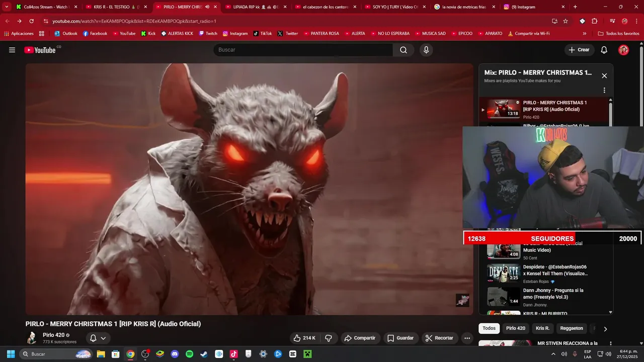Click the Recortar clip button
This screenshot has width=644, height=362.
440,338
